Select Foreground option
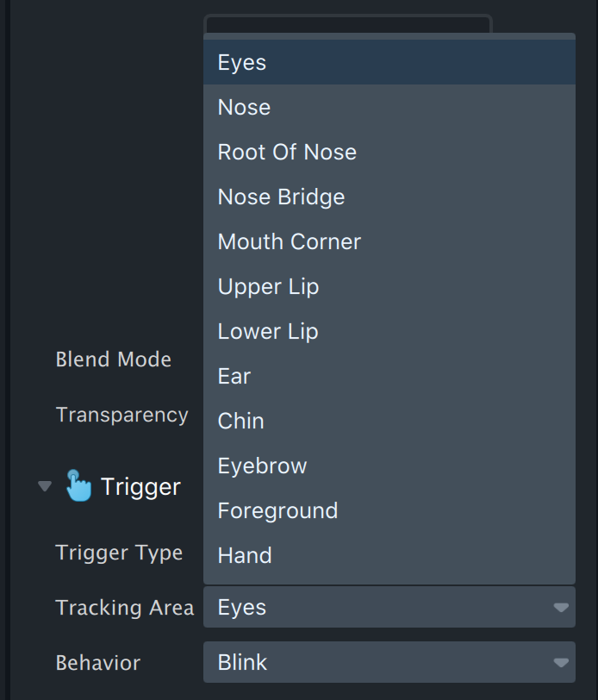The width and height of the screenshot is (598, 700). pyautogui.click(x=389, y=510)
